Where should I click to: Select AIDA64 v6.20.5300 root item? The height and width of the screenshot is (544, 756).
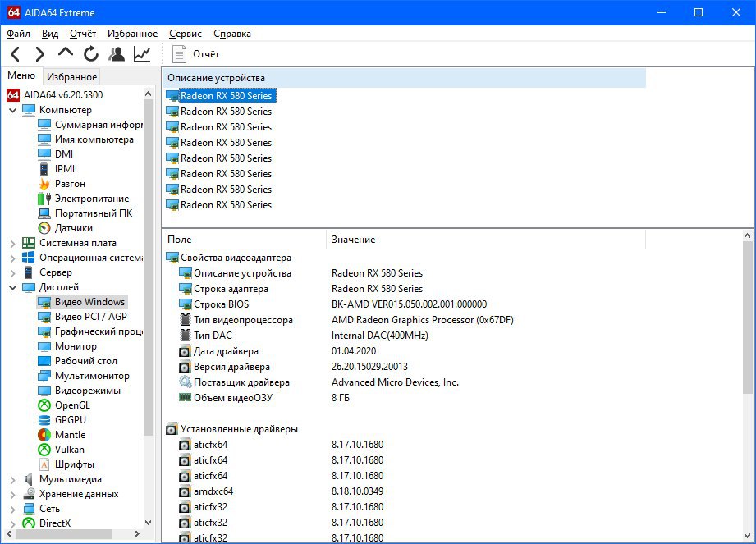(x=55, y=95)
